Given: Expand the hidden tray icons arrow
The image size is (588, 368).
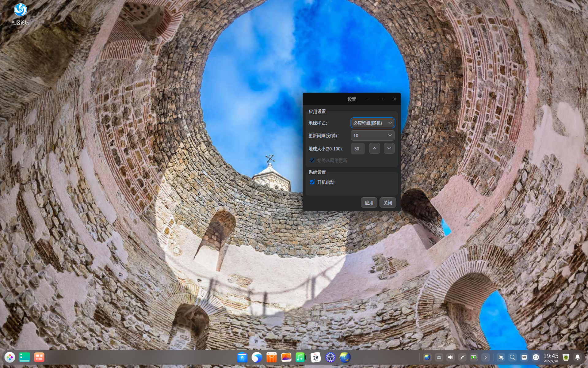Looking at the screenshot, I should [x=486, y=357].
